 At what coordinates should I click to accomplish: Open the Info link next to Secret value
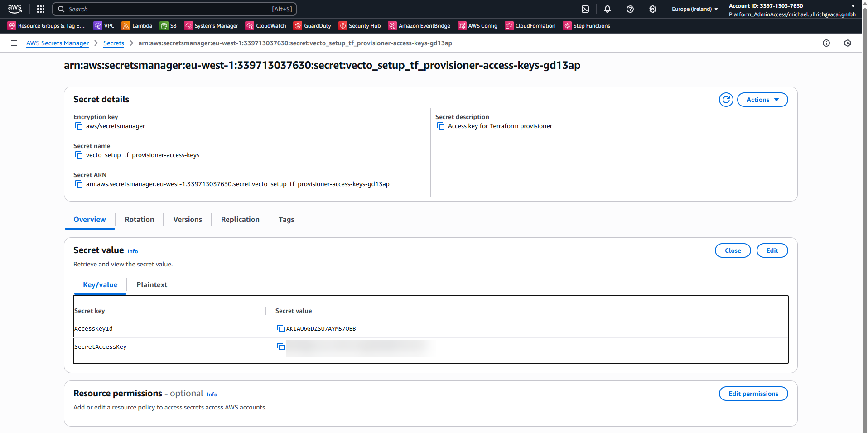click(133, 251)
